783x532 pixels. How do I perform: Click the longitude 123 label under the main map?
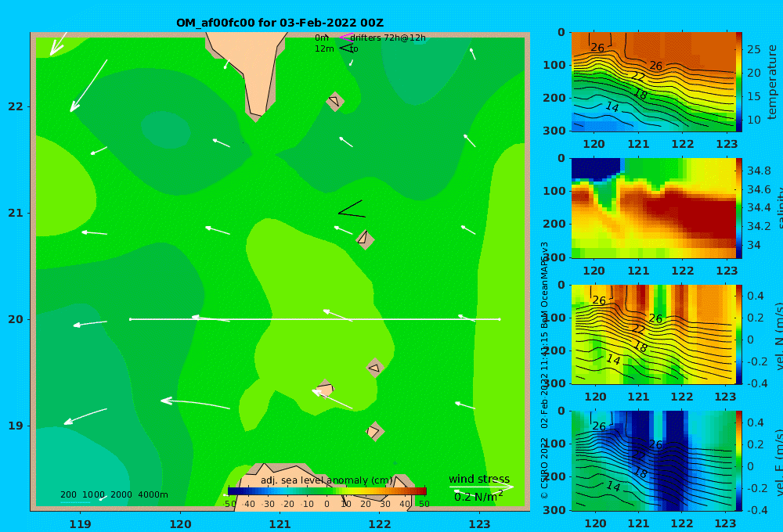pyautogui.click(x=480, y=524)
